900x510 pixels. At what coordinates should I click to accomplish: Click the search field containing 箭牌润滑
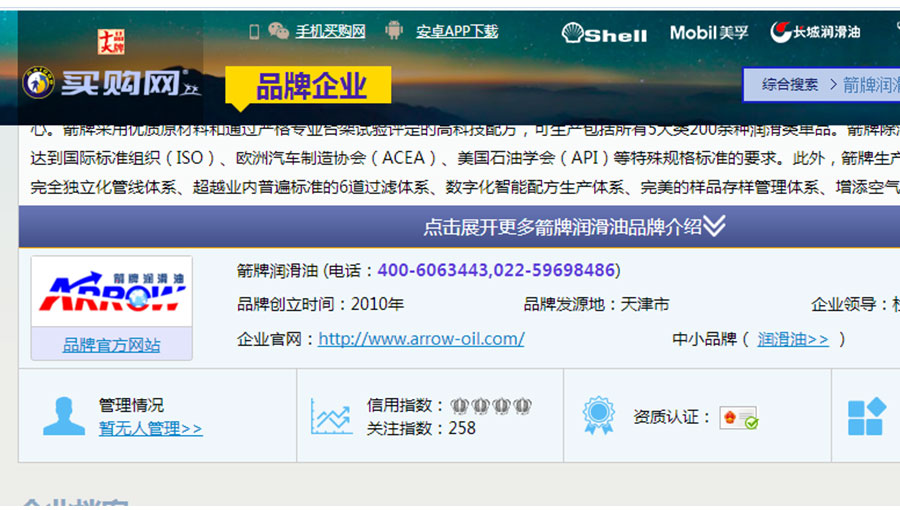pyautogui.click(x=871, y=85)
